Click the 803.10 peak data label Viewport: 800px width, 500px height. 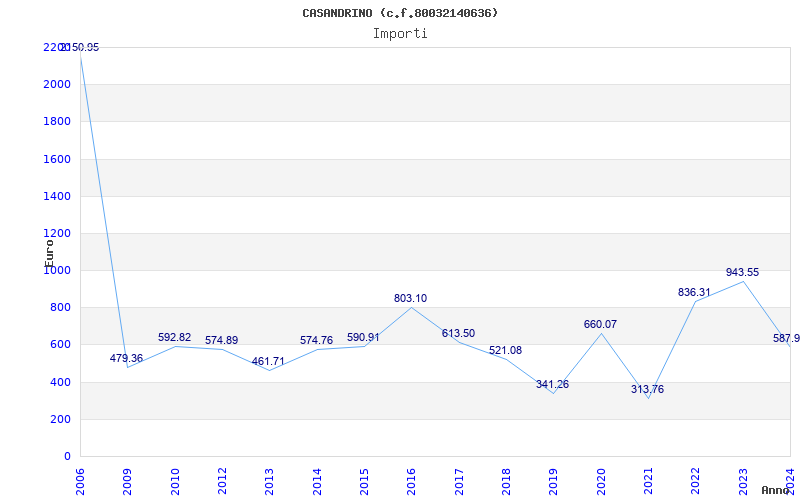(x=410, y=298)
